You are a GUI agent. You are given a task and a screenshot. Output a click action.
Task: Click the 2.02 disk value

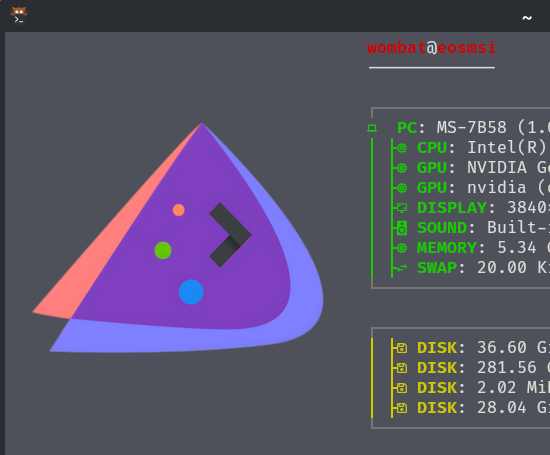point(497,388)
